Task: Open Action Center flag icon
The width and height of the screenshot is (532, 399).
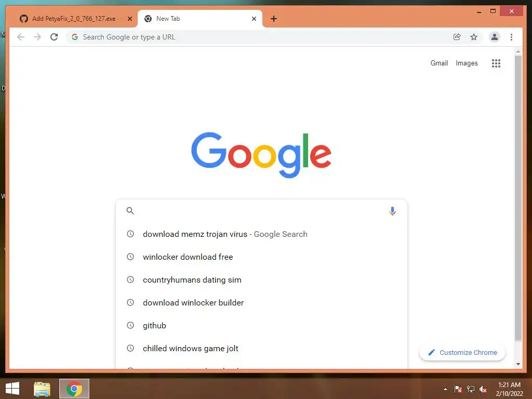Action: tap(458, 389)
